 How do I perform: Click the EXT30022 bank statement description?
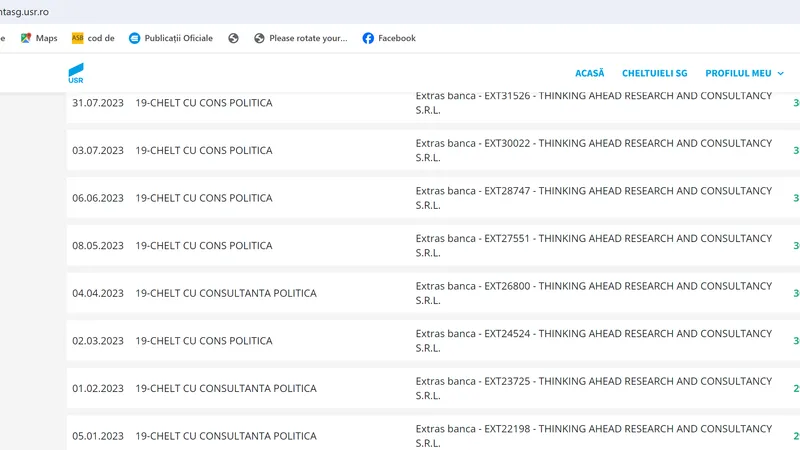(x=593, y=151)
